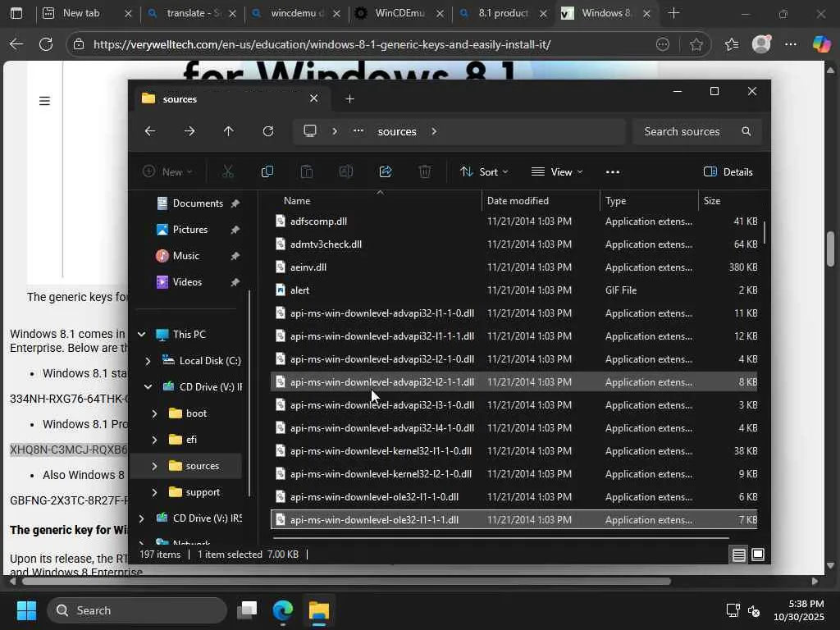Click the webpage horizontal scrollbar thumb
Image resolution: width=840 pixels, height=630 pixels.
point(346,582)
